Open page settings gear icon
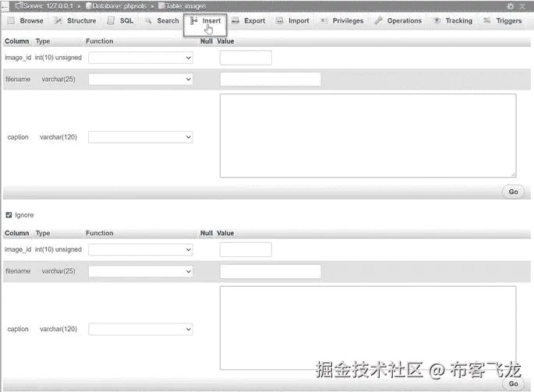 coord(510,6)
